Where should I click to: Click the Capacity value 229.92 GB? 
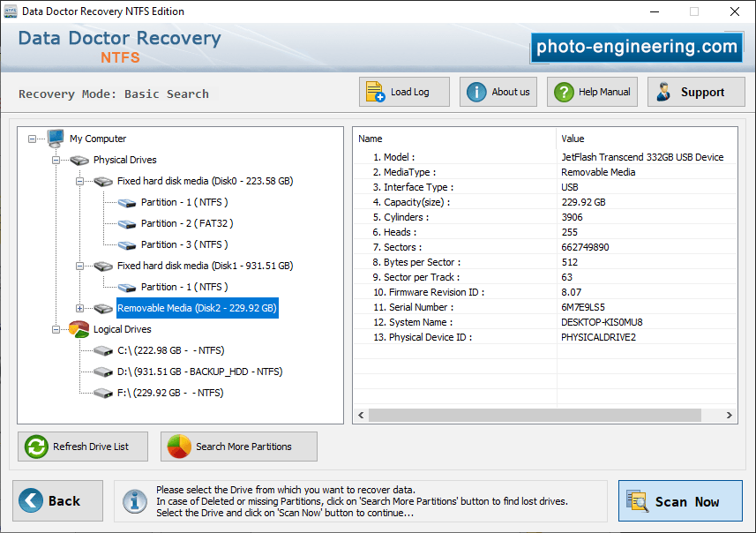[x=583, y=202]
